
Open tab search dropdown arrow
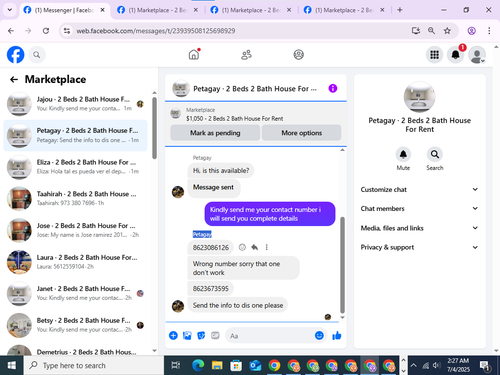click(10, 10)
